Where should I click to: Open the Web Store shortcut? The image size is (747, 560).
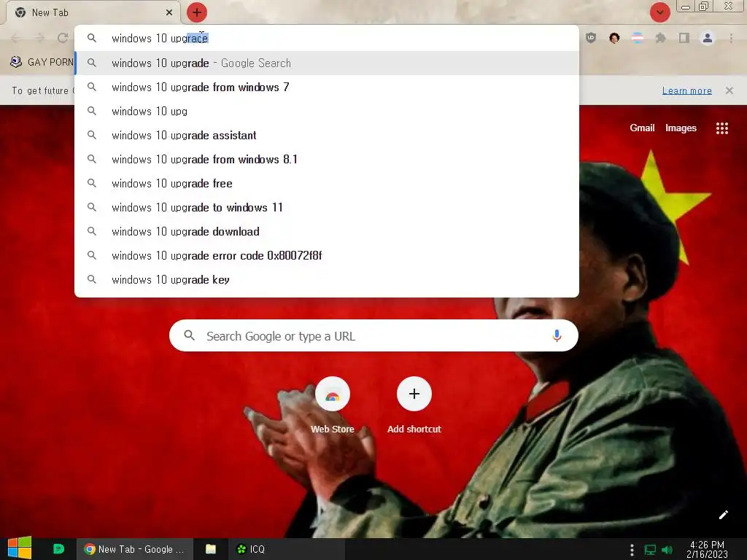(333, 405)
